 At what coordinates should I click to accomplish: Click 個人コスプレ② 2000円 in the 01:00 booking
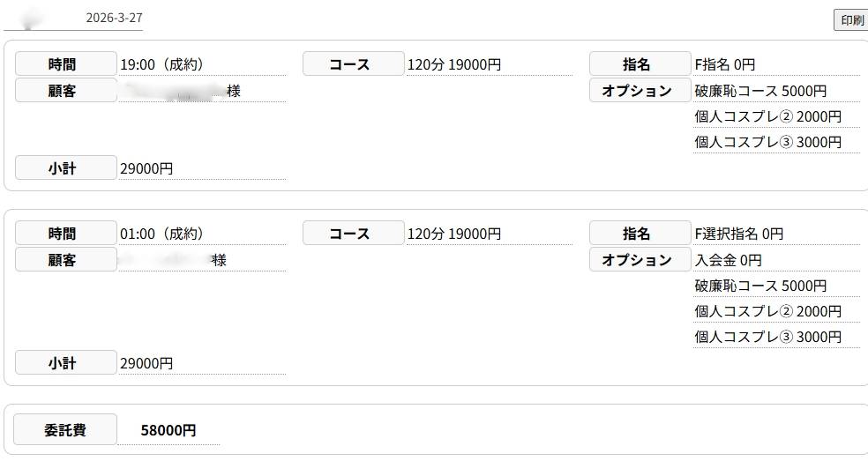[x=767, y=311]
